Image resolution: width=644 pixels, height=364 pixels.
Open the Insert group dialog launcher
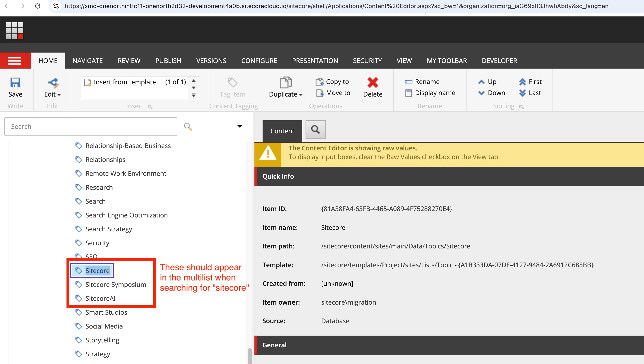coord(150,107)
